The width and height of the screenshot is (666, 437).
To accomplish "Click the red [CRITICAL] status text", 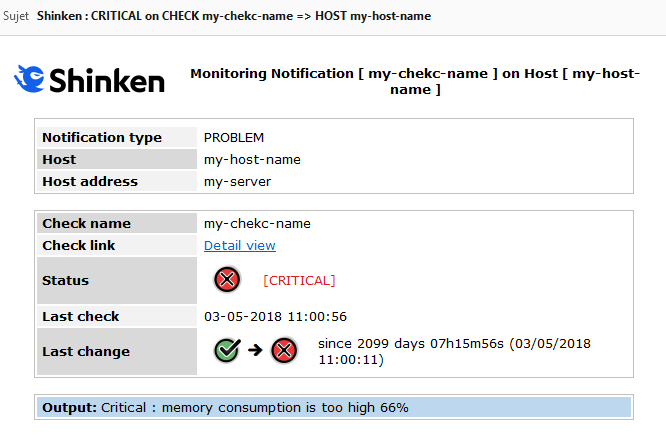I will (x=299, y=280).
